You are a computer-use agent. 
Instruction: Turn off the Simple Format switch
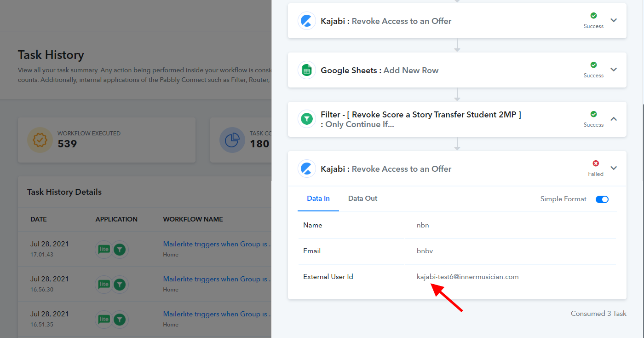click(x=602, y=199)
